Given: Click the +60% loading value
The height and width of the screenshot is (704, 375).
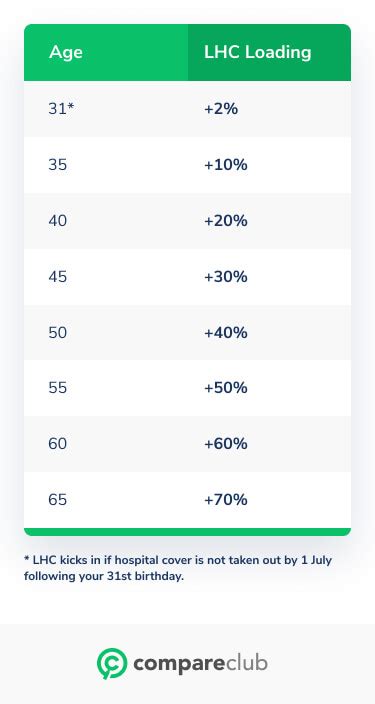Looking at the screenshot, I should [226, 444].
